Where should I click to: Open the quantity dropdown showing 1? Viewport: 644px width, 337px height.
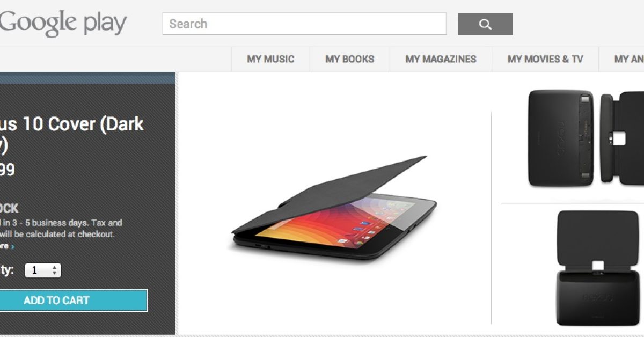click(43, 270)
